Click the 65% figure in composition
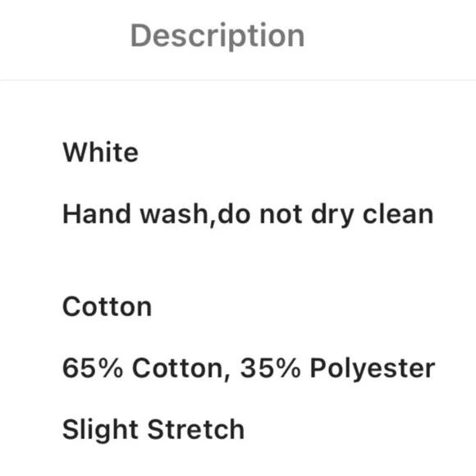 click(x=93, y=368)
